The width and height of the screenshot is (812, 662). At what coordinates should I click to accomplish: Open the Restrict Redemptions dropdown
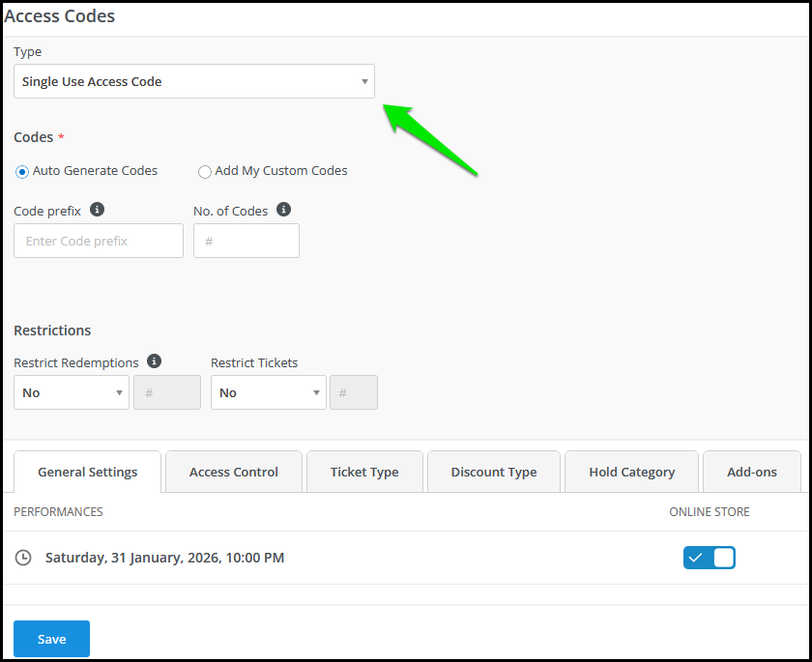[x=72, y=392]
